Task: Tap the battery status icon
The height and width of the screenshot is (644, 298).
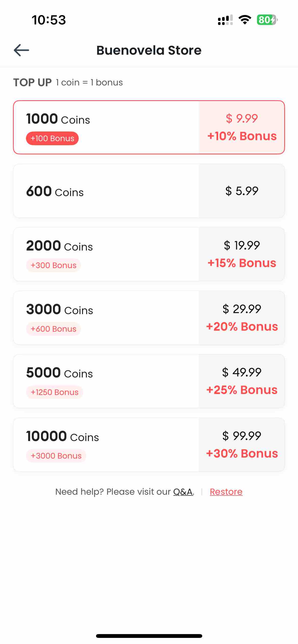Action: 267,20
